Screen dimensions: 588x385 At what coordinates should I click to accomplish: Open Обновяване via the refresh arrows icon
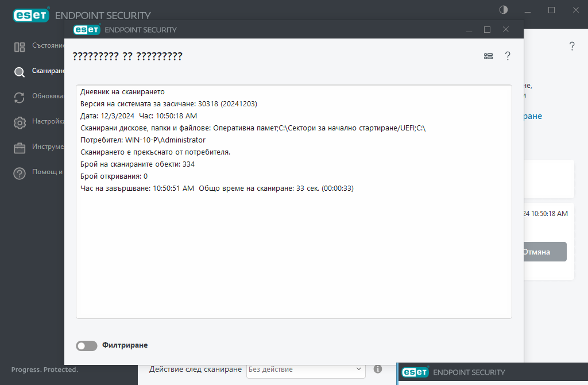(x=20, y=98)
